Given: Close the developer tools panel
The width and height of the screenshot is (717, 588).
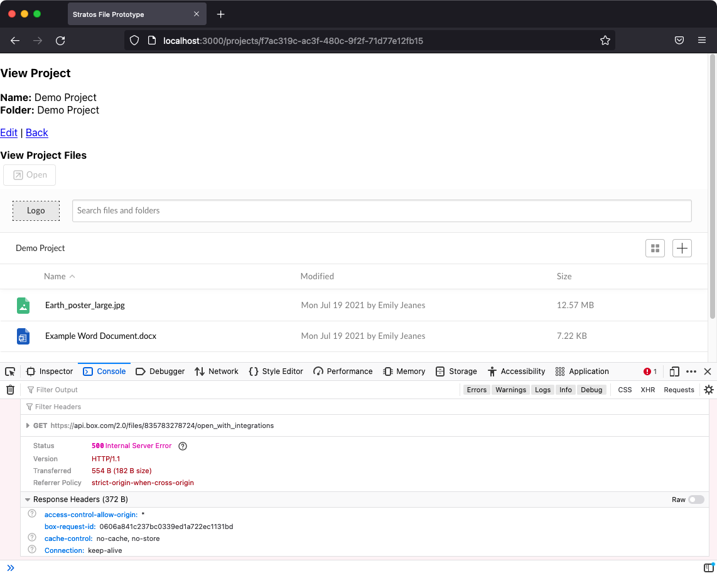Looking at the screenshot, I should click(x=708, y=372).
